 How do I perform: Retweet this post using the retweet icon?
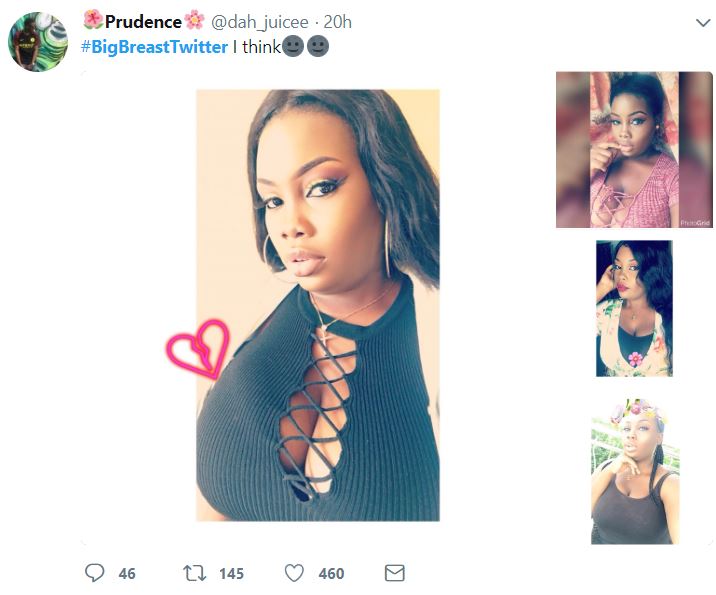point(193,573)
